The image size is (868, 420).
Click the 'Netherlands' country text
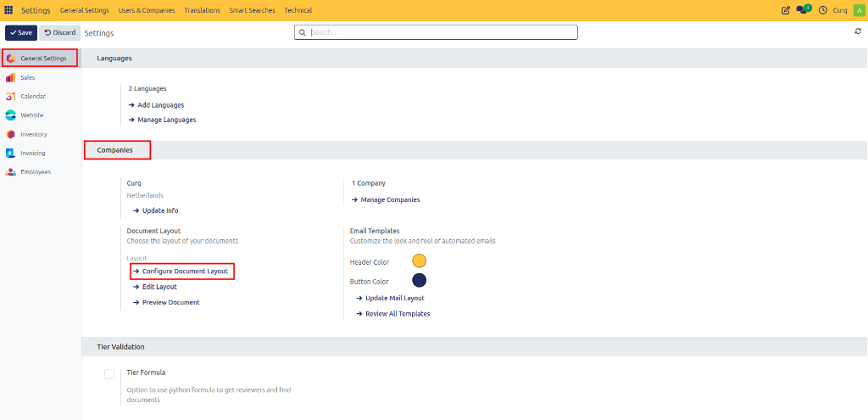(145, 195)
